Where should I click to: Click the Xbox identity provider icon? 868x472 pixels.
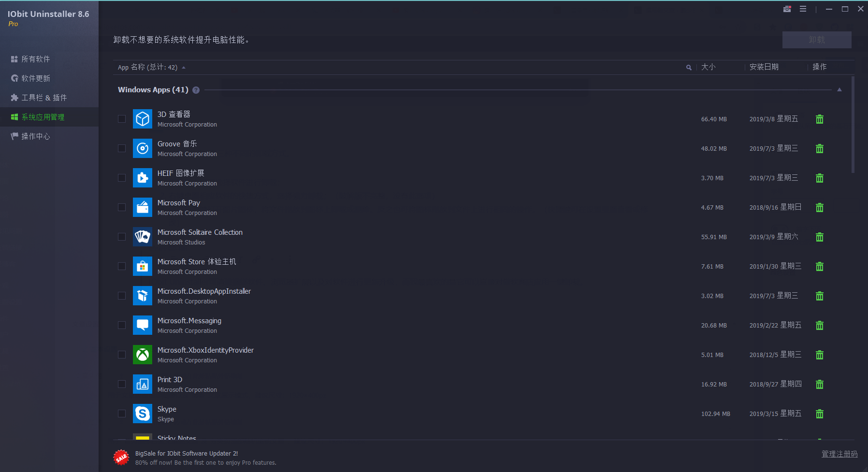(143, 355)
